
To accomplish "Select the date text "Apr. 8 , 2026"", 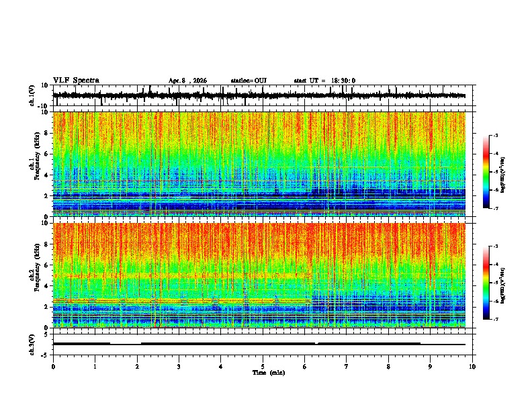I will [187, 81].
